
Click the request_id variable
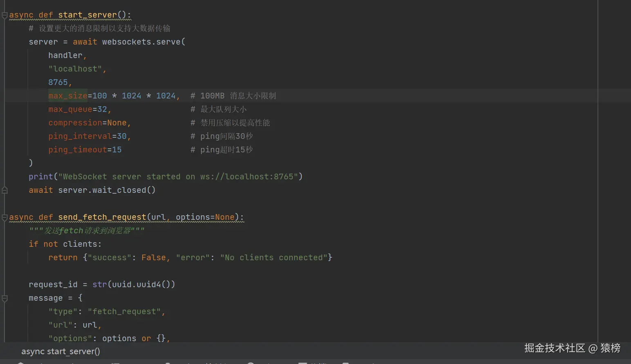53,284
